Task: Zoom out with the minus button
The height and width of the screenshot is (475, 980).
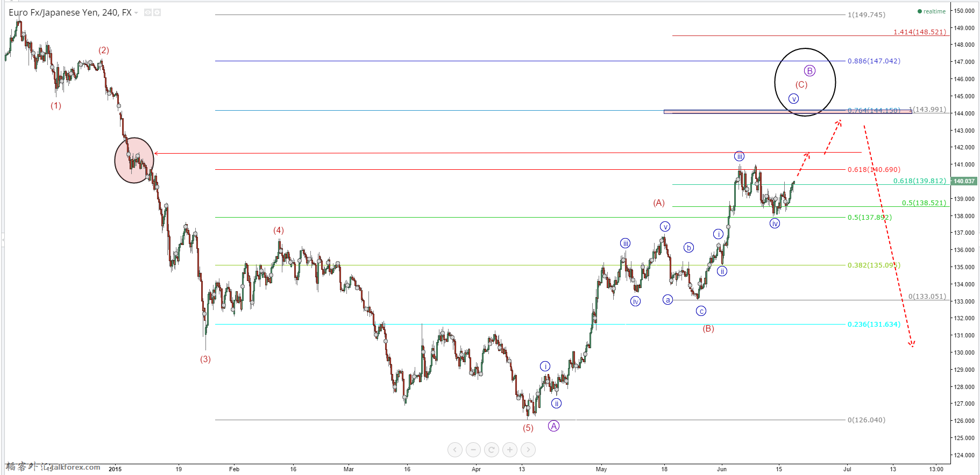Action: point(473,450)
